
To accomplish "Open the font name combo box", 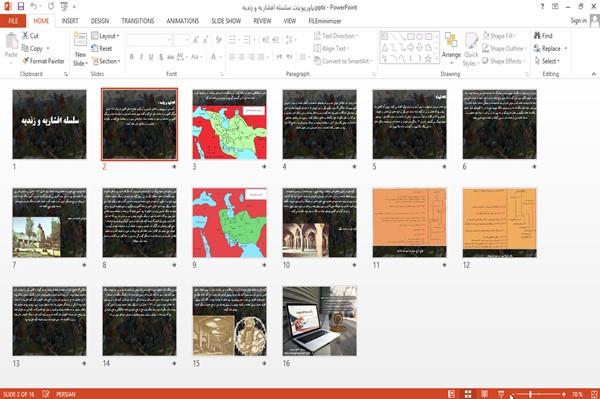I will 150,40.
